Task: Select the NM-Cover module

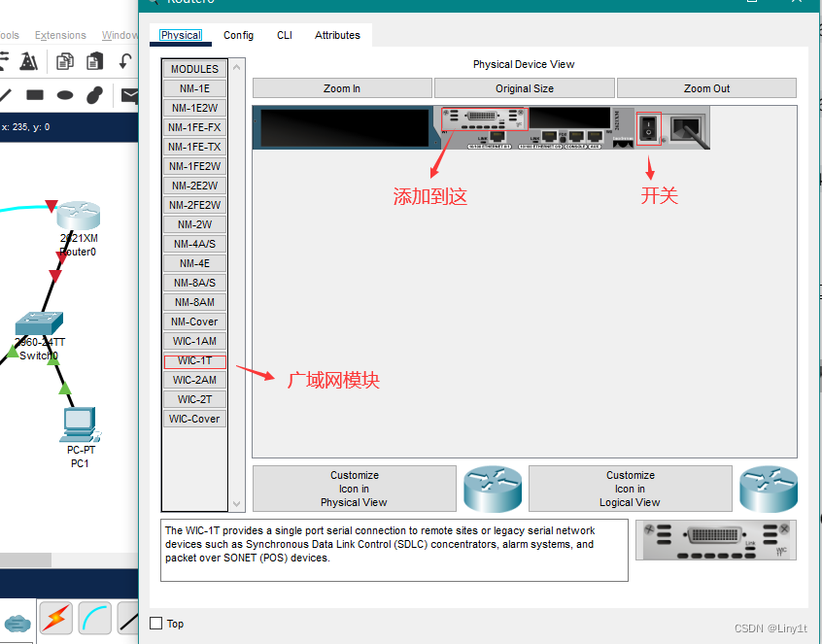Action: point(194,322)
